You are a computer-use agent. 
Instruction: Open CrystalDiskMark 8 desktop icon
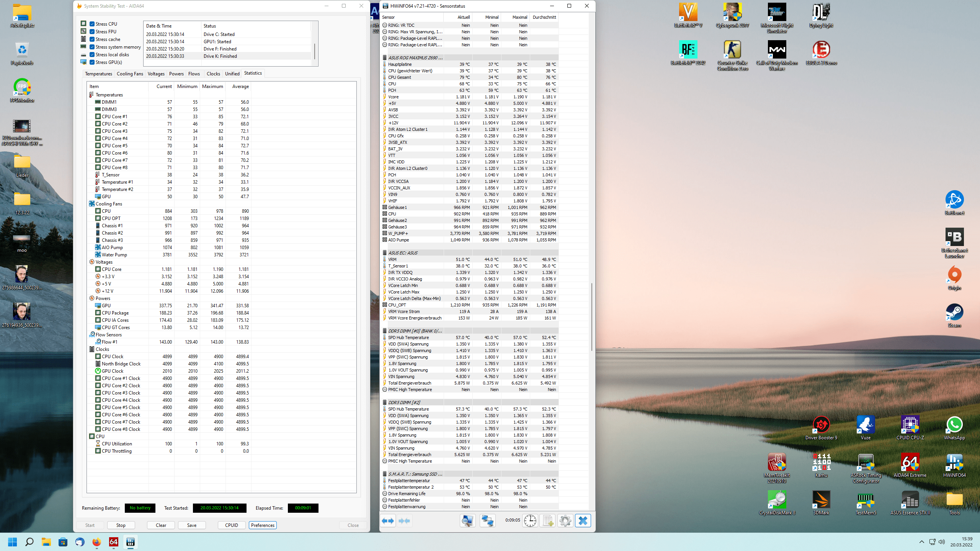(x=777, y=503)
